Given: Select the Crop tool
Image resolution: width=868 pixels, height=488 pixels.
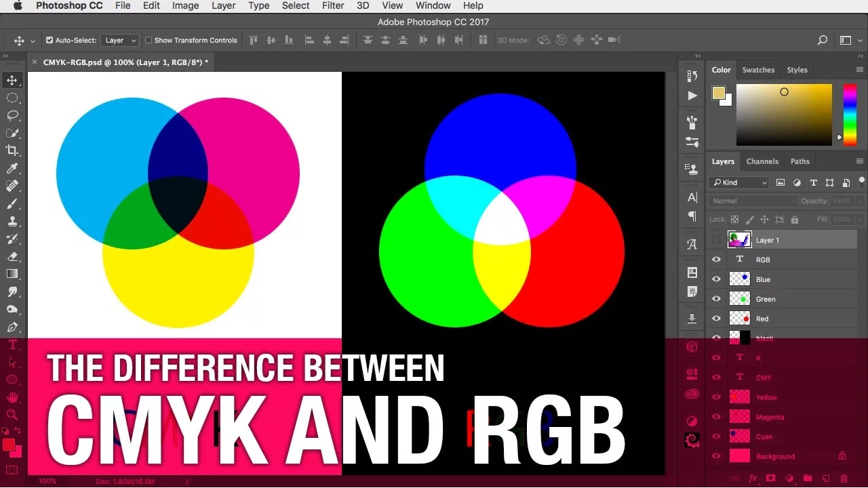Looking at the screenshot, I should point(12,150).
